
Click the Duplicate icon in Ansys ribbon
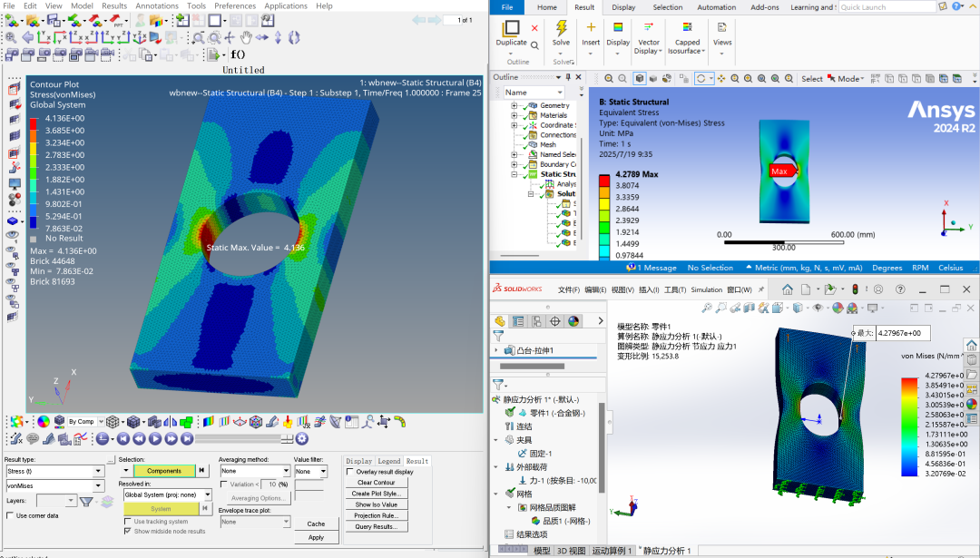pos(511,27)
